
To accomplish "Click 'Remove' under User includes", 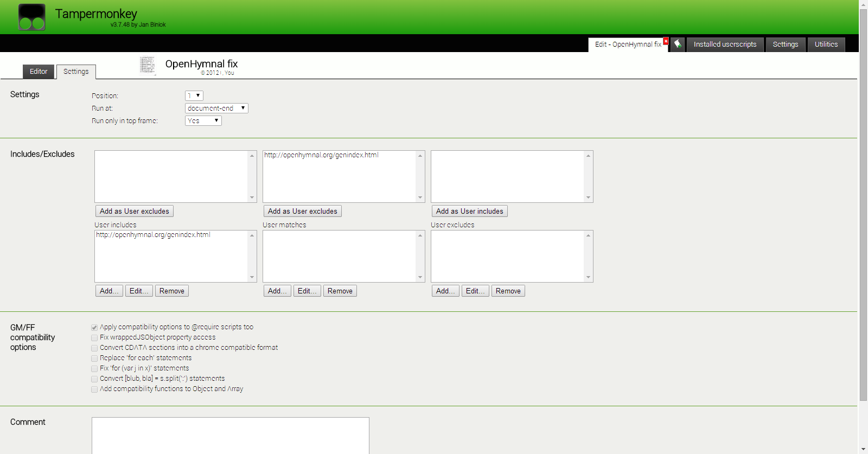I will coord(172,291).
